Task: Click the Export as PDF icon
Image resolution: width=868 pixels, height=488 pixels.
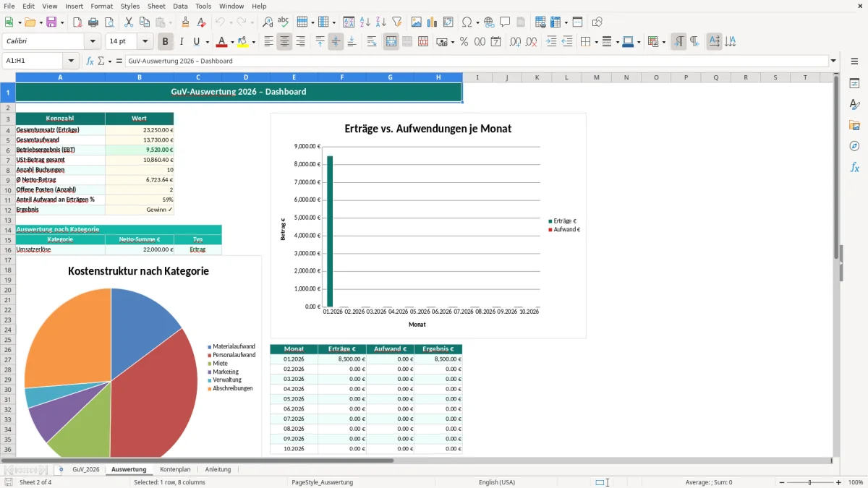Action: [x=77, y=22]
